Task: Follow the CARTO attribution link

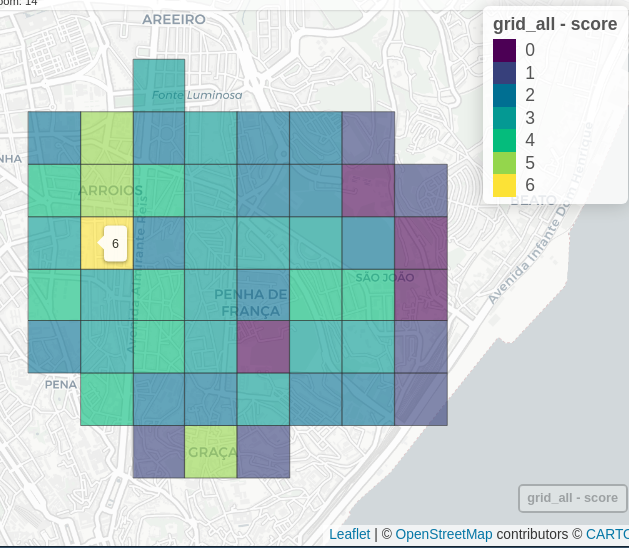Action: click(606, 535)
